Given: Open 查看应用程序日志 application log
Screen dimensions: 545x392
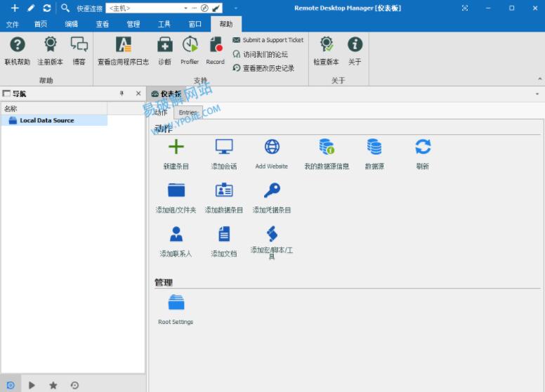Looking at the screenshot, I should (x=123, y=51).
